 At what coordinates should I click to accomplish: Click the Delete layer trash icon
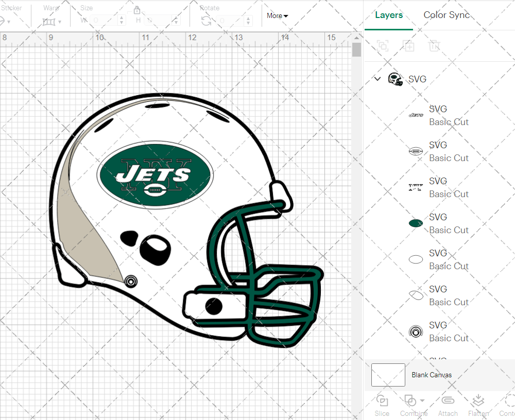tap(435, 46)
